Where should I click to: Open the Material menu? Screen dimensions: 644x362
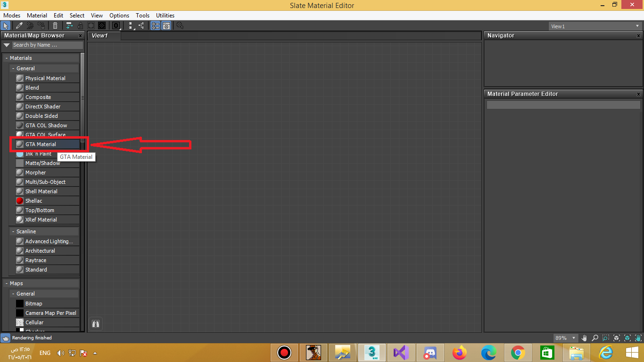(37, 16)
